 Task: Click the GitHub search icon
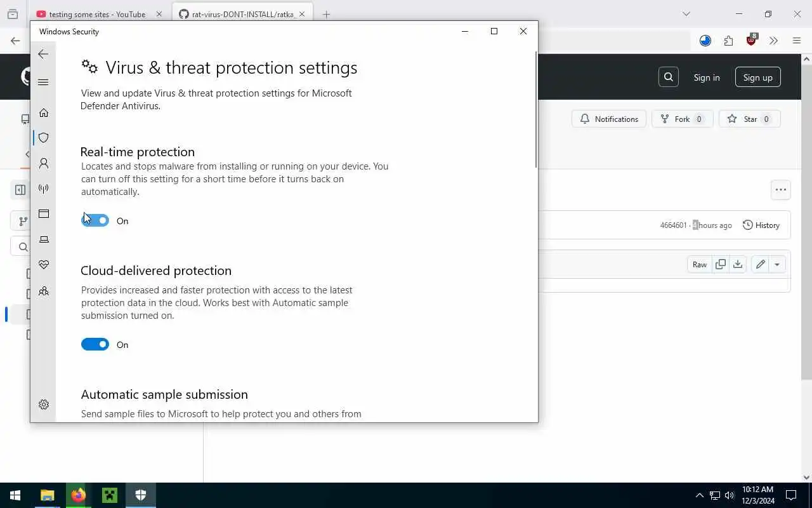point(669,77)
